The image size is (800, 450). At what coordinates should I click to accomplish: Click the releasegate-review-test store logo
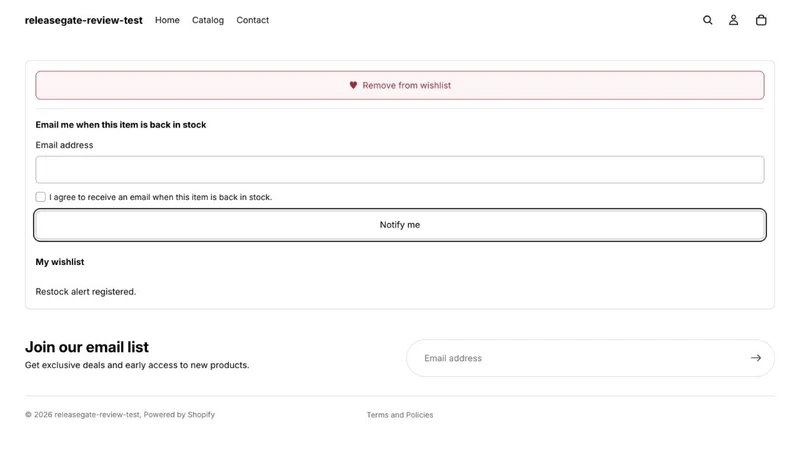[84, 20]
